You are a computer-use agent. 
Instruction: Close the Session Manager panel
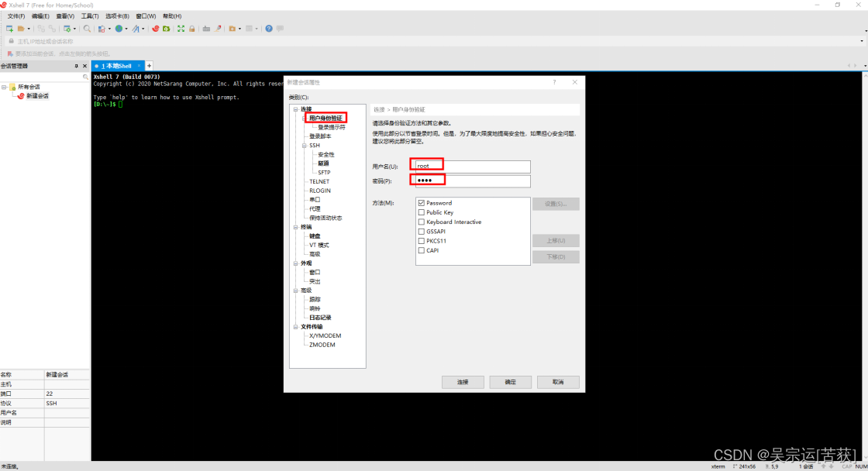pyautogui.click(x=84, y=66)
